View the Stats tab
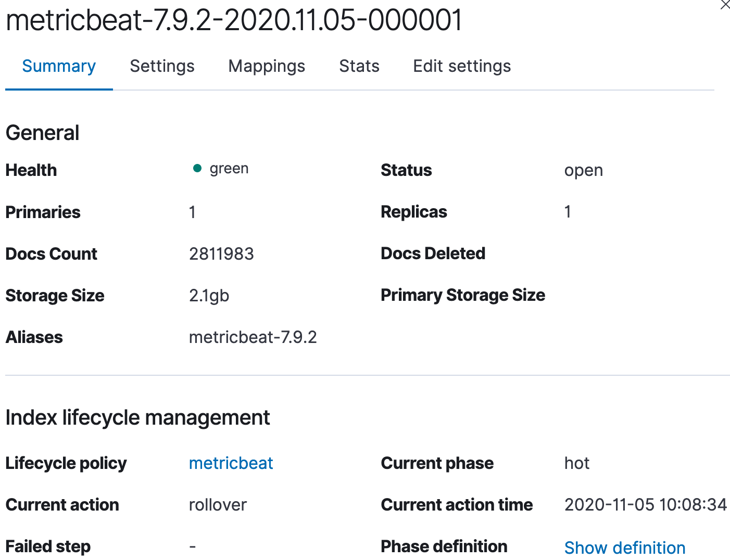 click(359, 66)
